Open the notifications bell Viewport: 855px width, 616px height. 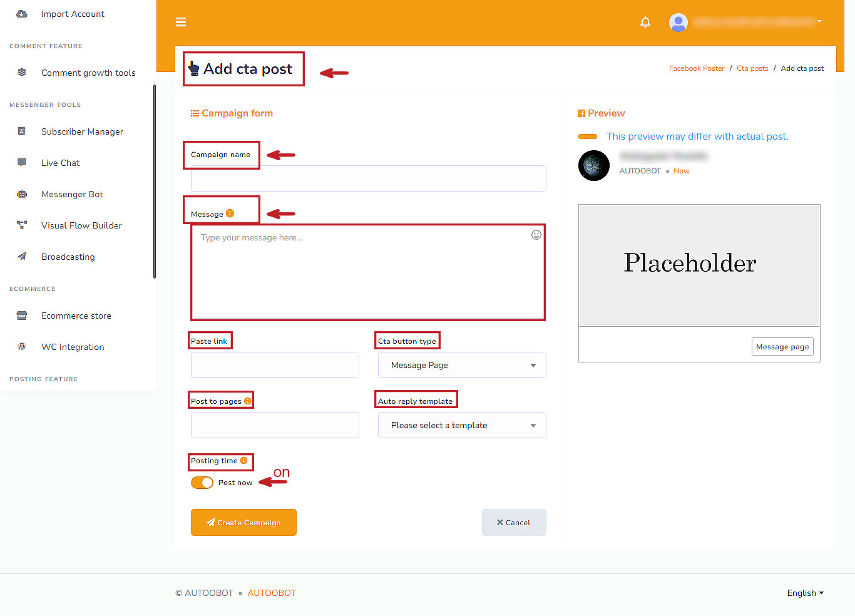coord(645,23)
